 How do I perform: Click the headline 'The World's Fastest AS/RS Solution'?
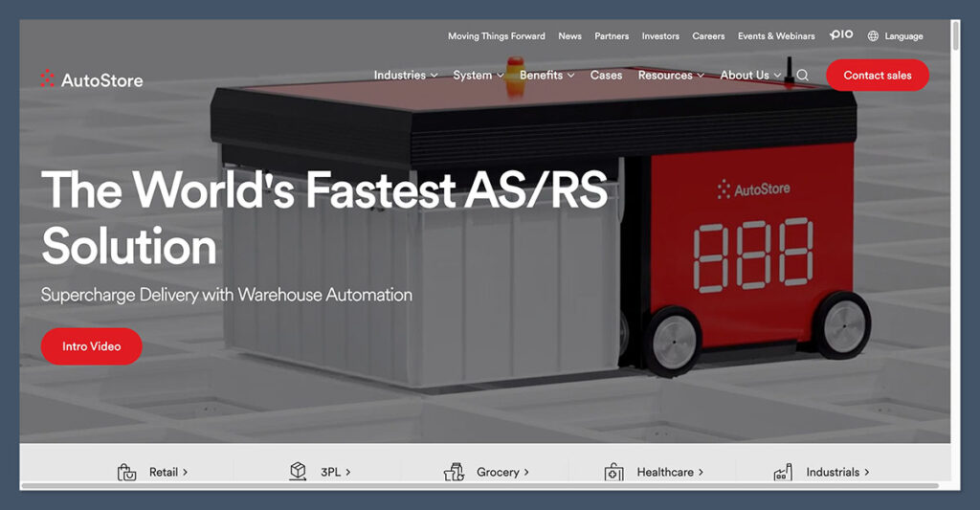pyautogui.click(x=323, y=217)
